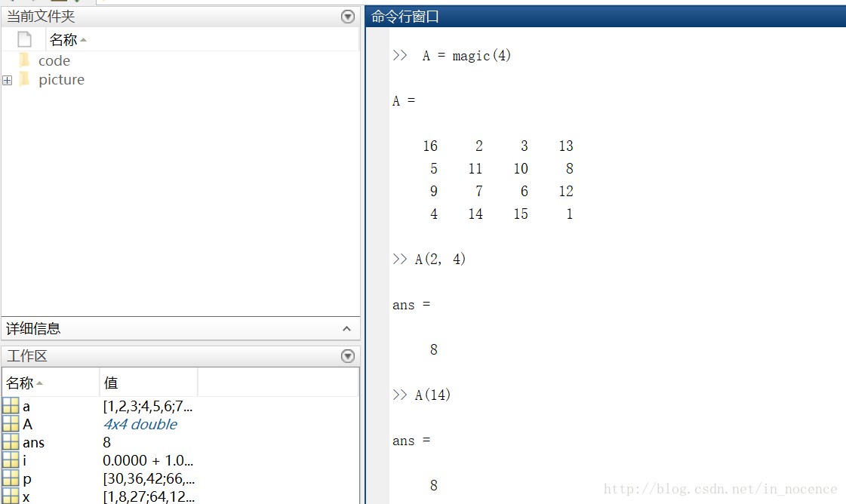Click the file type icon column header
This screenshot has height=504, width=846.
click(25, 40)
